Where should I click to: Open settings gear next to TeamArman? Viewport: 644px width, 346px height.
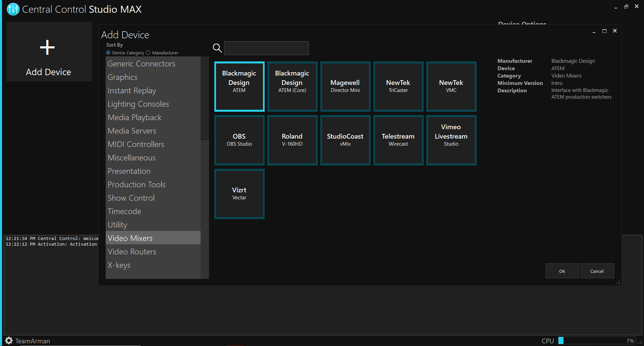click(9, 341)
